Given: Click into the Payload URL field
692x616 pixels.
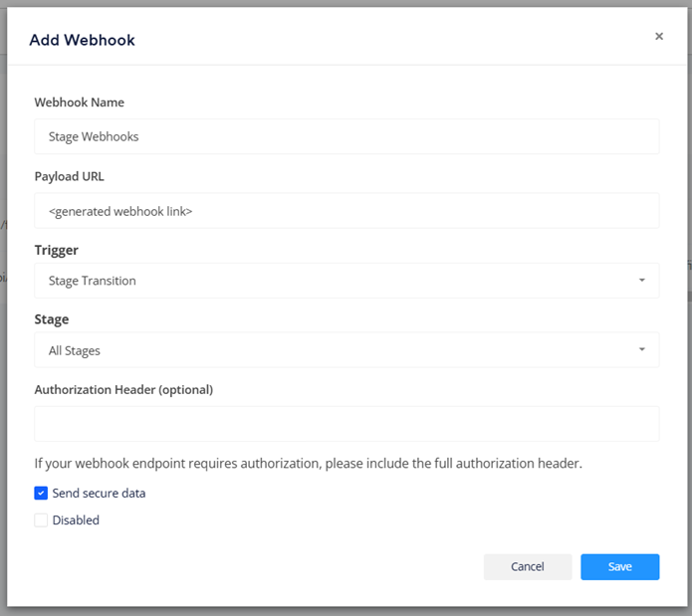Looking at the screenshot, I should (346, 210).
